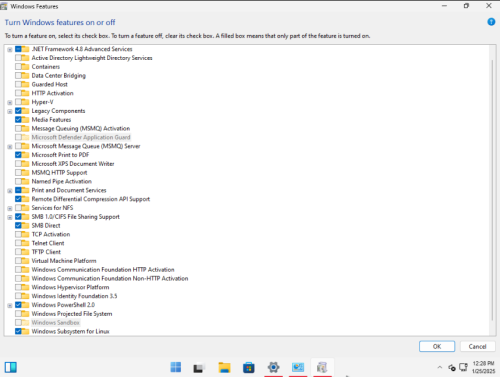Select the TCP Activation row
The width and height of the screenshot is (500, 377).
pos(51,234)
